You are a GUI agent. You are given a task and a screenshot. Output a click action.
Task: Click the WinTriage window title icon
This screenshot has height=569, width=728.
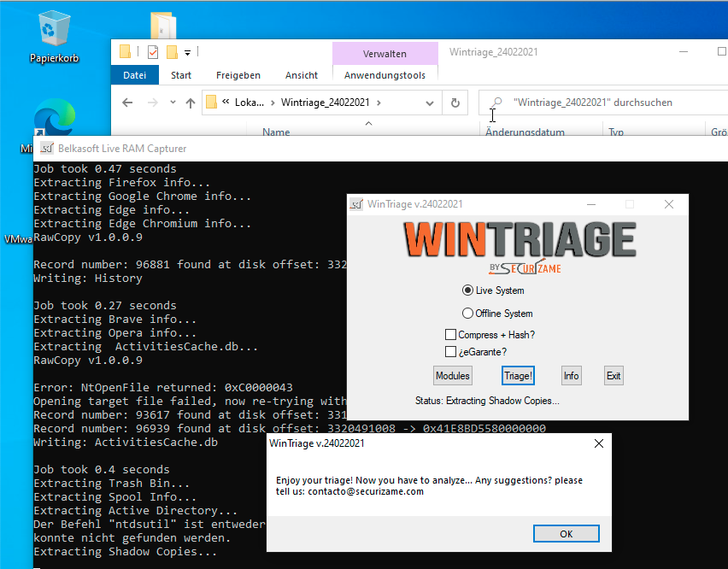356,204
